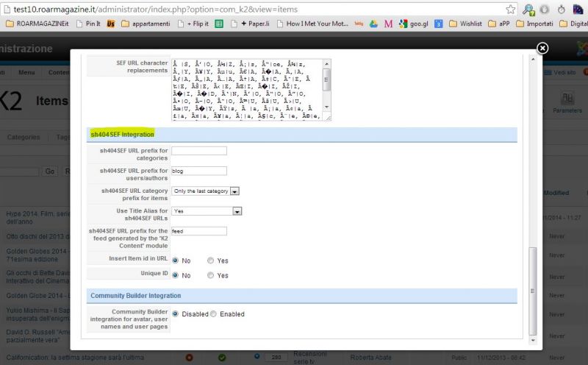
Task: Click the purple extension icon at right
Action: pyautogui.click(x=578, y=10)
